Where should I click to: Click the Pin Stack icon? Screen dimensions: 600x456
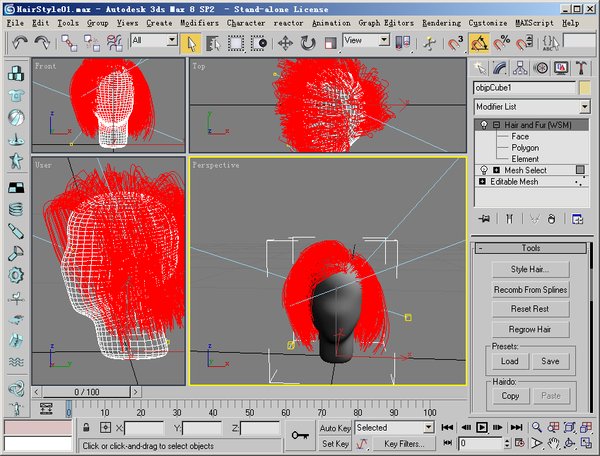(485, 218)
